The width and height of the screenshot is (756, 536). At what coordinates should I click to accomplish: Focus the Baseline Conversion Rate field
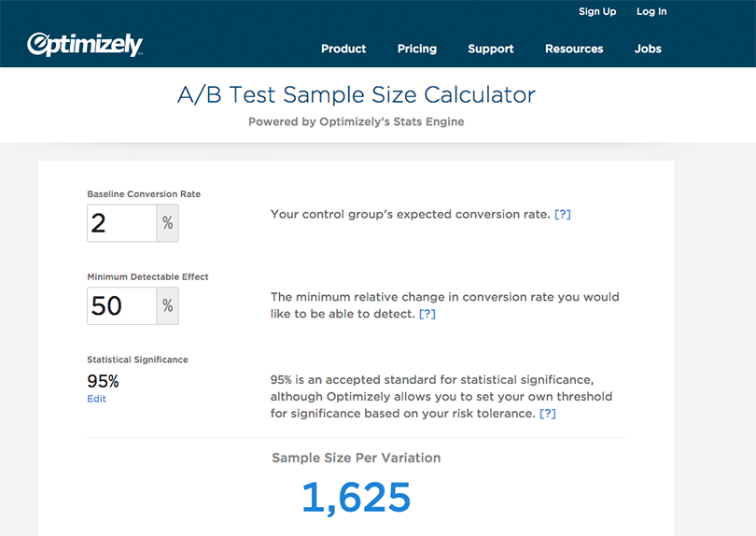coord(121,223)
